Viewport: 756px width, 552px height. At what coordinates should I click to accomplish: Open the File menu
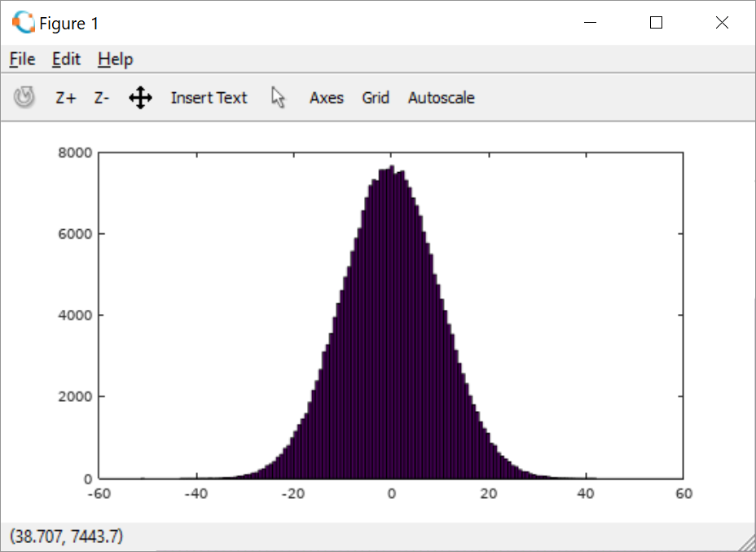click(x=21, y=59)
